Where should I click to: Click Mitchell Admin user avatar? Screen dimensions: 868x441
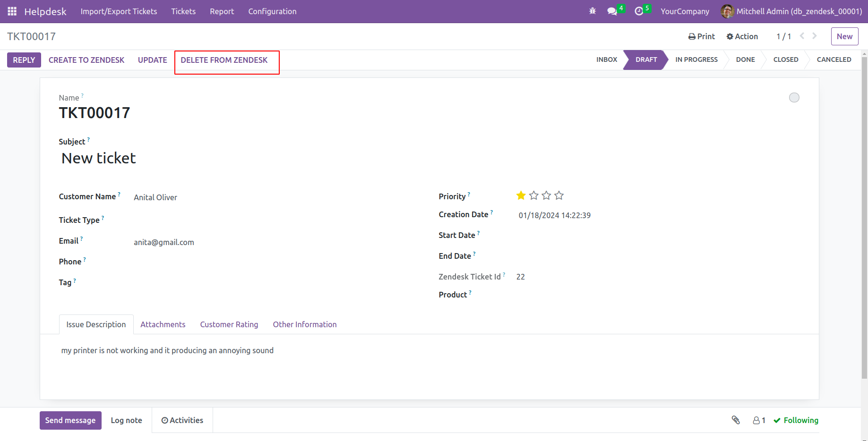tap(727, 11)
